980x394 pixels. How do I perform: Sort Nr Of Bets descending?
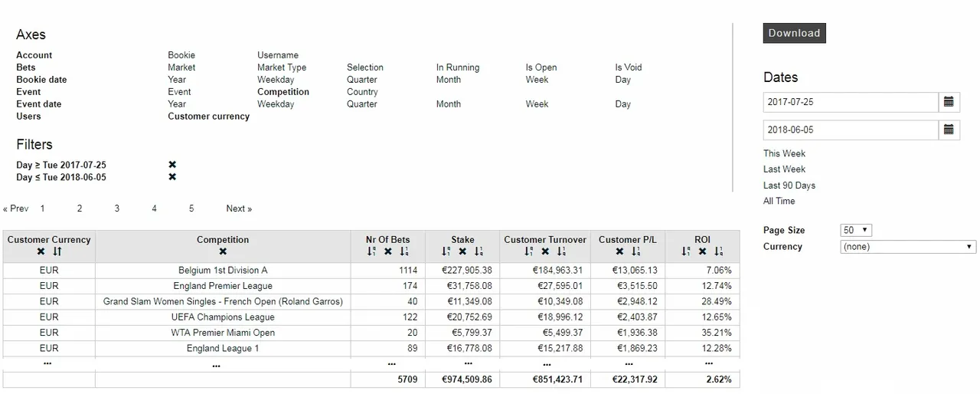[371, 251]
